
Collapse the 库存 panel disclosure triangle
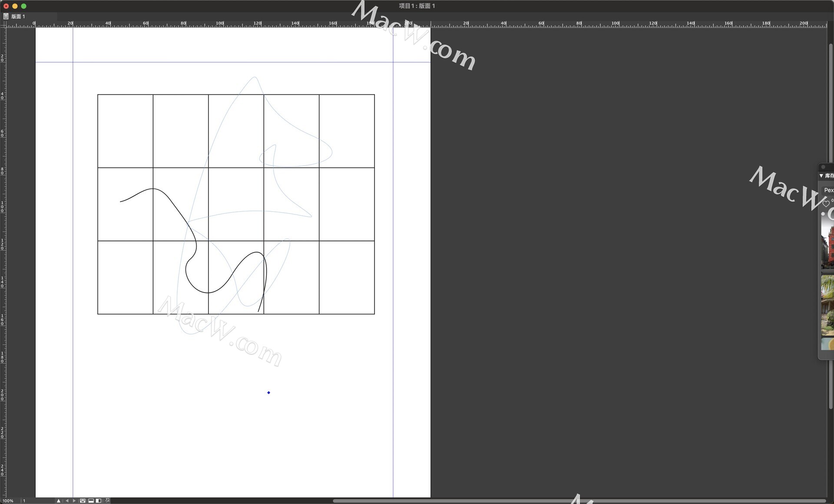click(x=821, y=176)
